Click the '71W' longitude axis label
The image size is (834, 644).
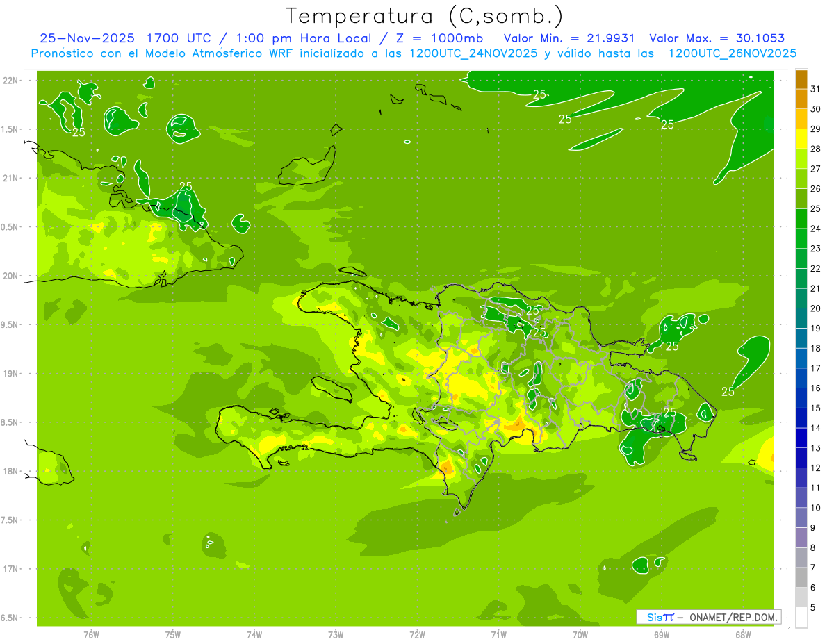click(498, 634)
